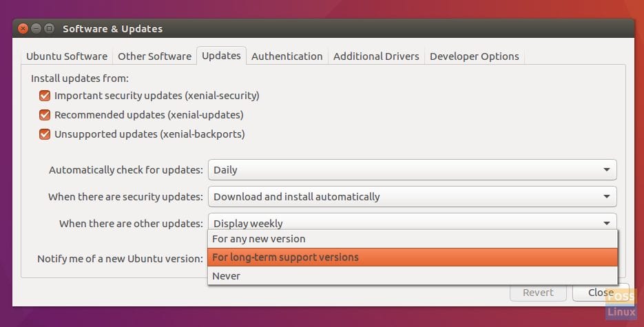Open the other updates Display weekly dropdown

(x=413, y=222)
